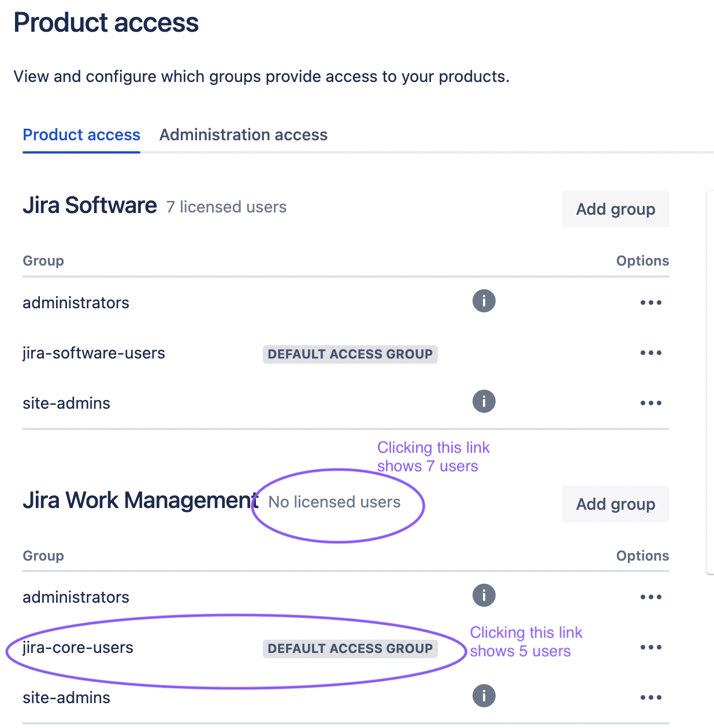Click the info icon next to administrators in Jira Software
Viewport: 714px width, 728px height.
484,301
